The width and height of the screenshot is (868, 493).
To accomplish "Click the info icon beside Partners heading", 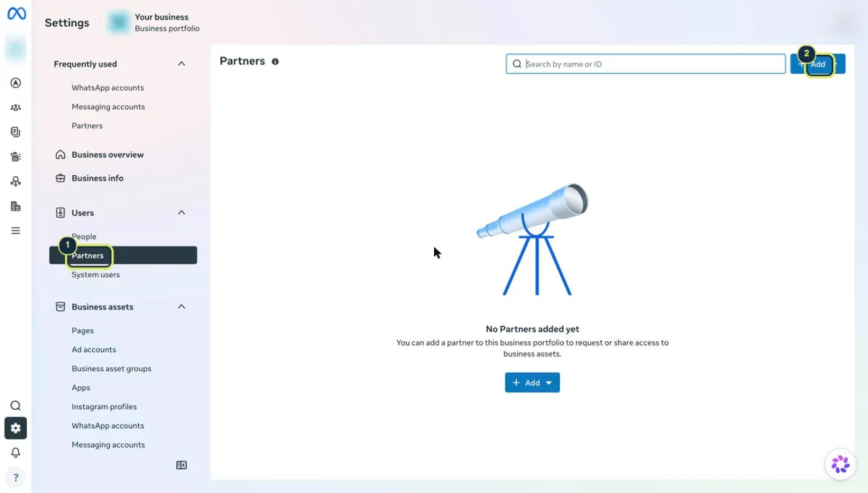I will click(x=275, y=61).
